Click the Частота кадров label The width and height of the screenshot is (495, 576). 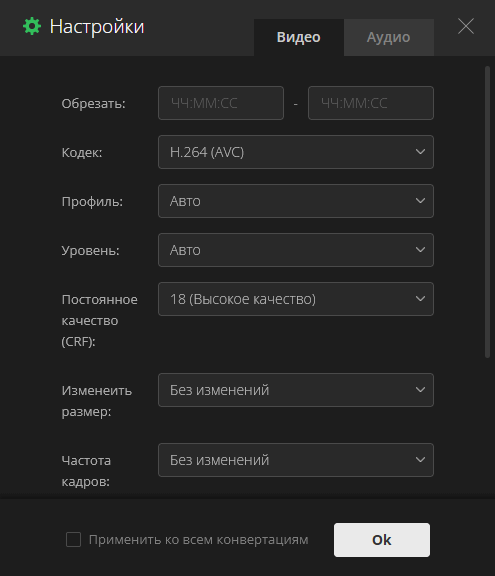point(86,471)
